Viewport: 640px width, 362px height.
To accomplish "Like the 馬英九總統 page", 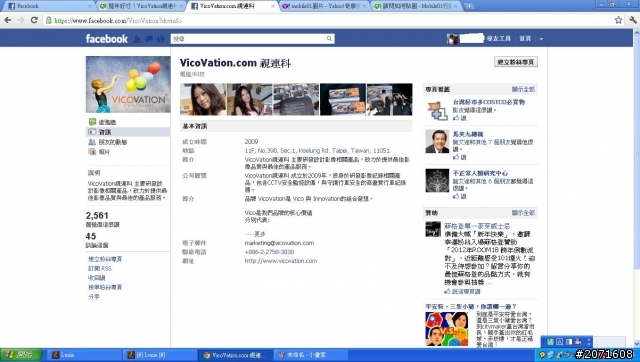I will click(x=460, y=157).
